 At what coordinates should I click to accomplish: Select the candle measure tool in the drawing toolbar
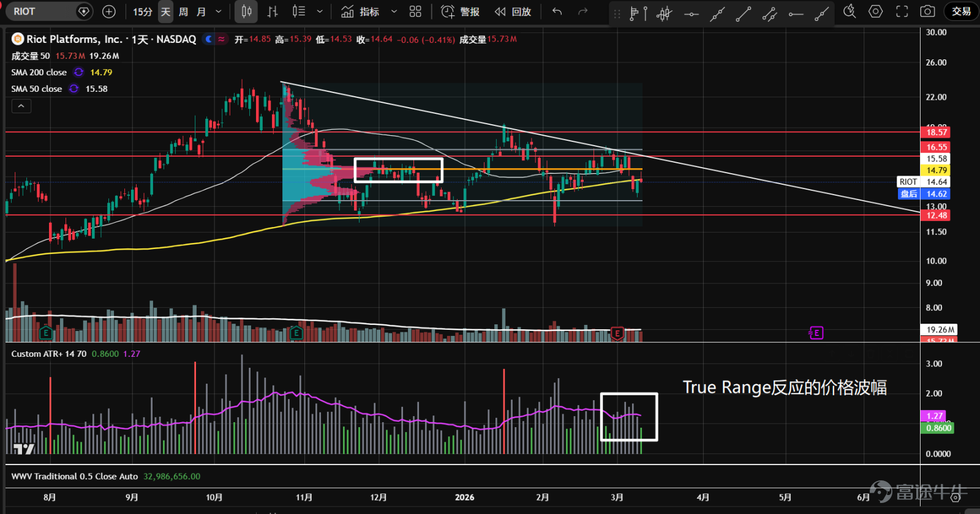(665, 13)
